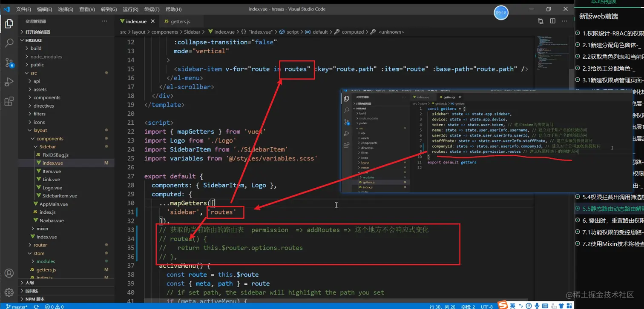Click the sync changes icon in status bar

[x=36, y=306]
